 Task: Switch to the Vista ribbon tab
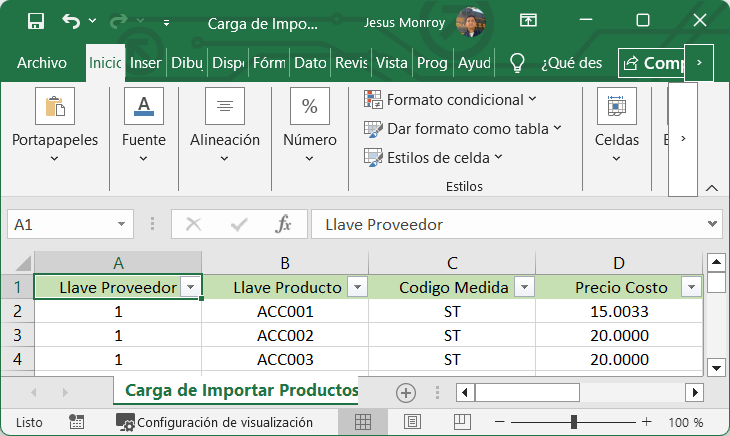click(x=391, y=63)
